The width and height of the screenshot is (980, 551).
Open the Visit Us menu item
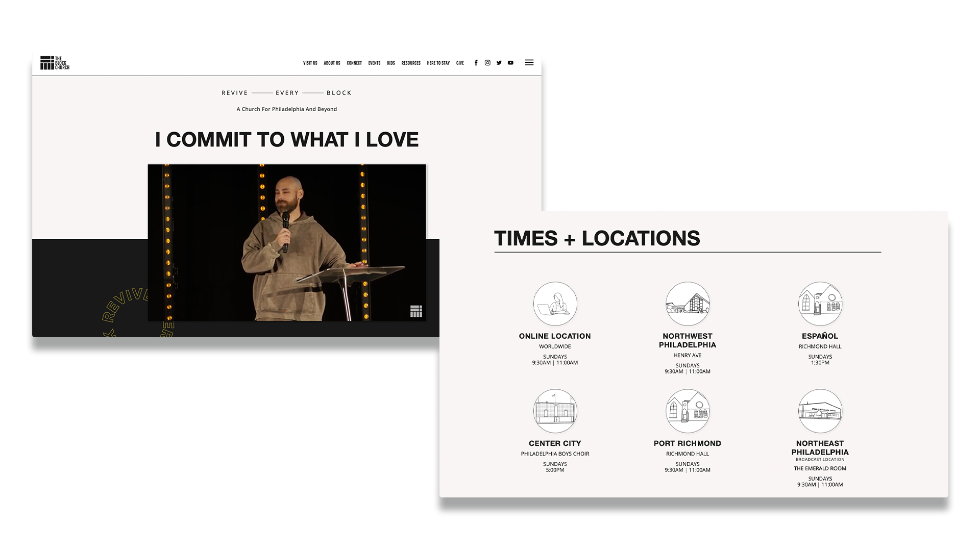310,63
